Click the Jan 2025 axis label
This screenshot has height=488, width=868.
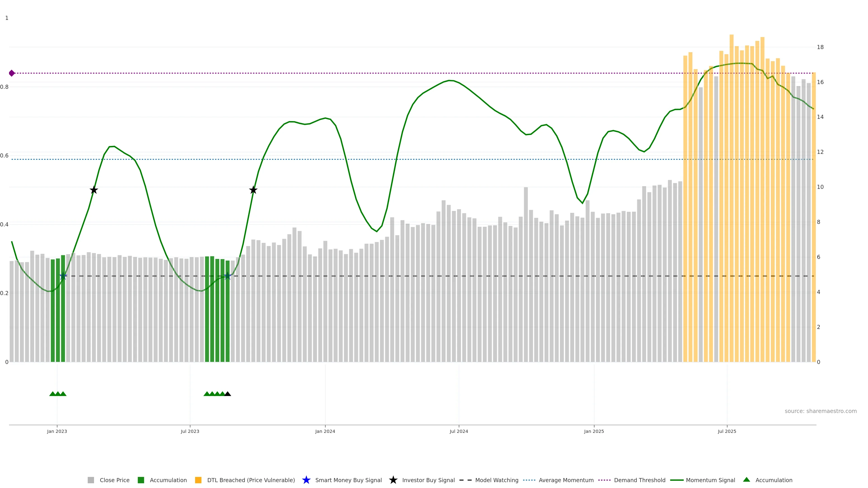pyautogui.click(x=594, y=432)
